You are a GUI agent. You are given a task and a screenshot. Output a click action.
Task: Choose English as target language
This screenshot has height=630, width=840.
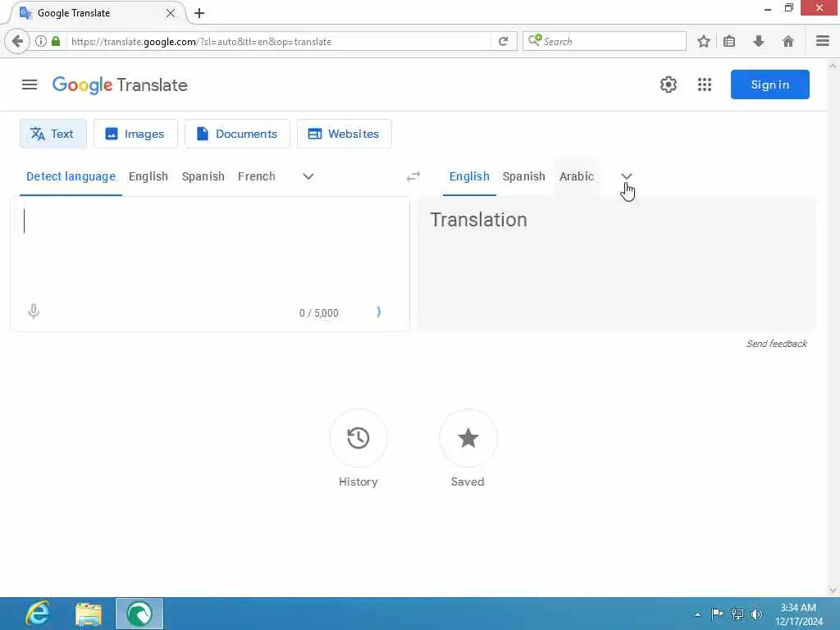469,176
